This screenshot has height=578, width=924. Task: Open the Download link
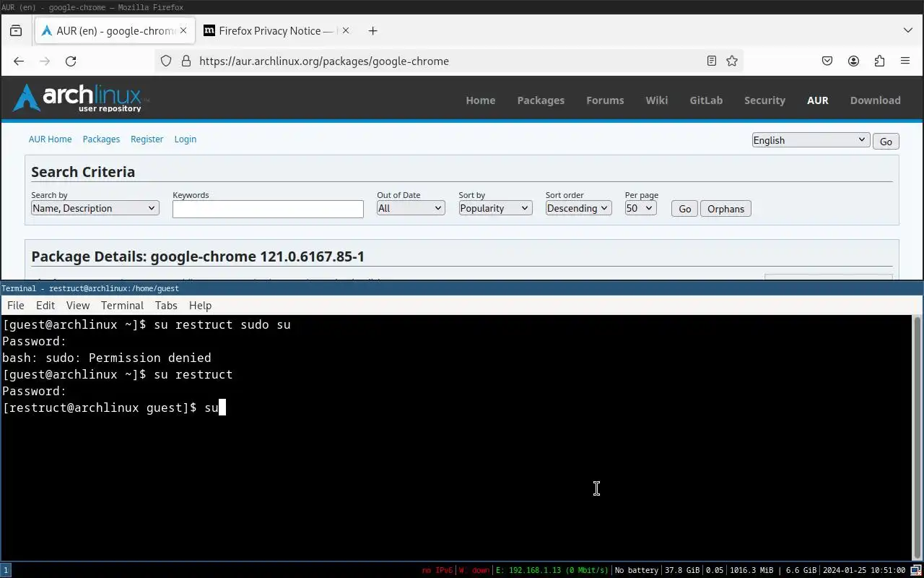[x=875, y=100]
